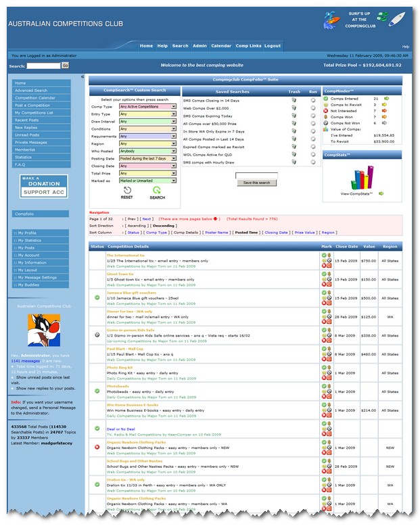Click the '1141 messages' link
The image size is (420, 528).
pyautogui.click(x=26, y=360)
